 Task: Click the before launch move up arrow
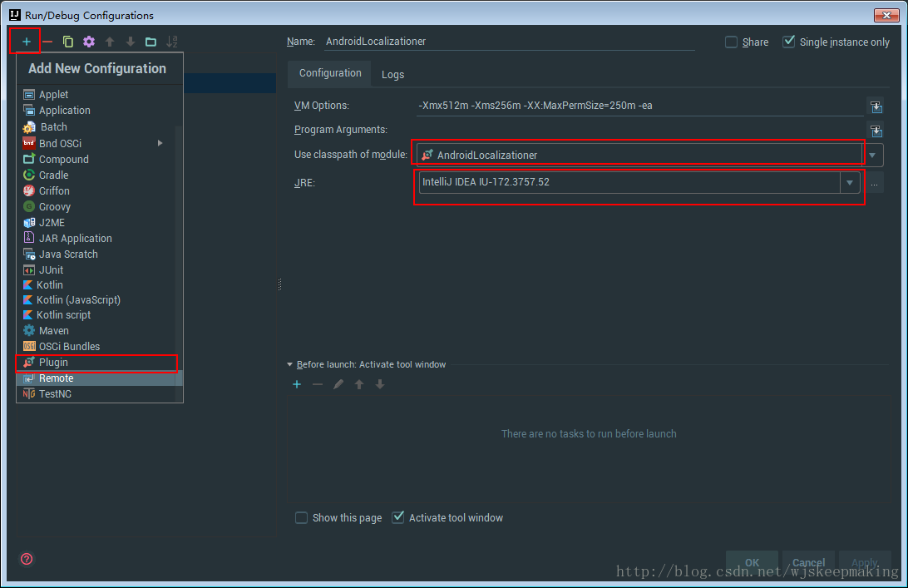[359, 384]
